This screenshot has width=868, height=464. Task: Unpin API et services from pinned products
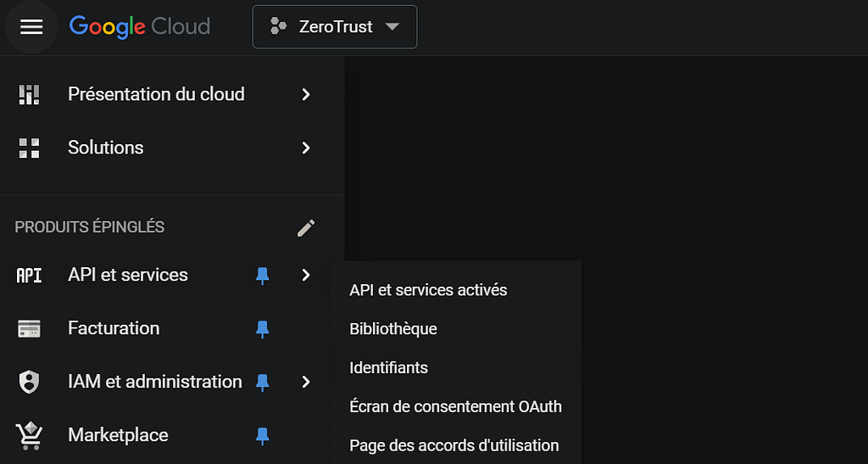pos(263,276)
